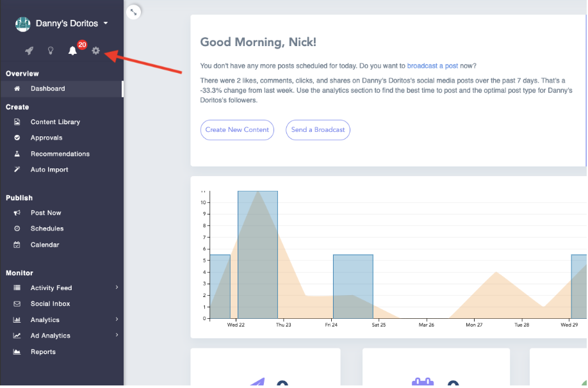Screen dimensions: 588x388
Task: Click the lightbulb ideas icon
Action: coord(51,51)
